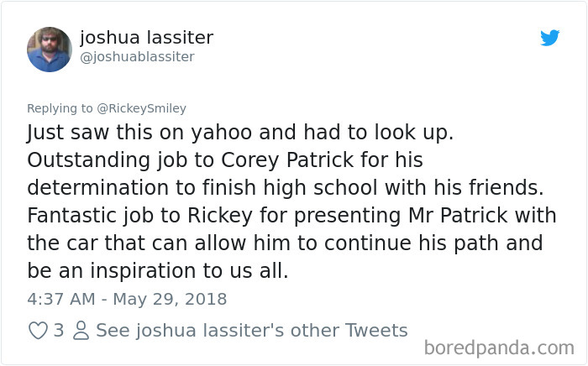Click the like count number 3
Image resolution: width=588 pixels, height=366 pixels.
click(59, 331)
